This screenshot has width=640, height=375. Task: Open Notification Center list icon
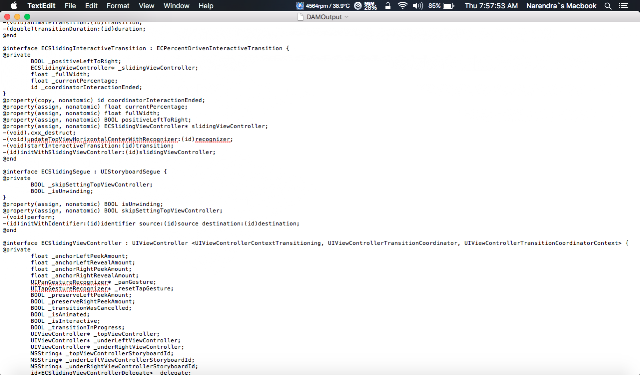[x=623, y=6]
